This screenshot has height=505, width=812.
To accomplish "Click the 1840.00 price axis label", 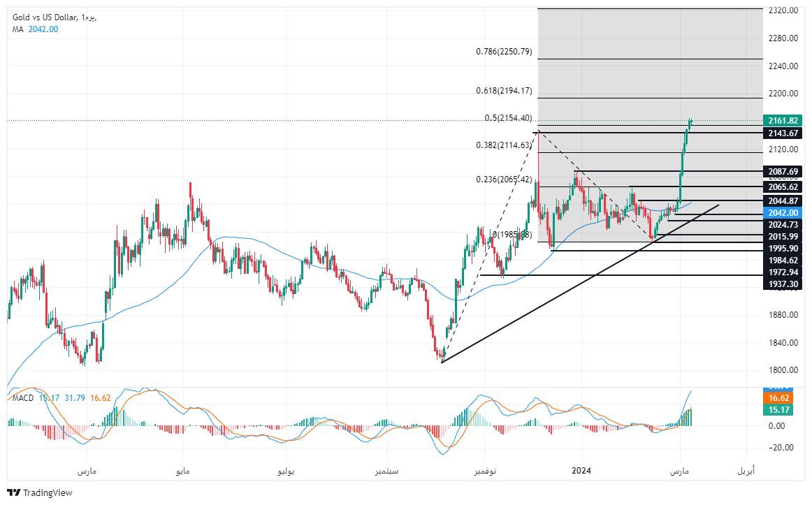I will click(783, 342).
